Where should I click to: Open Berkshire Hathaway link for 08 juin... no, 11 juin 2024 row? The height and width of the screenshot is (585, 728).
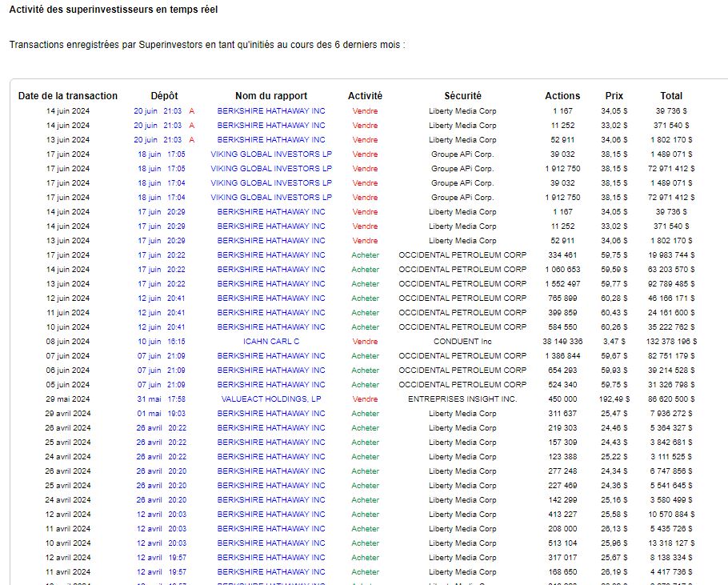tap(270, 313)
